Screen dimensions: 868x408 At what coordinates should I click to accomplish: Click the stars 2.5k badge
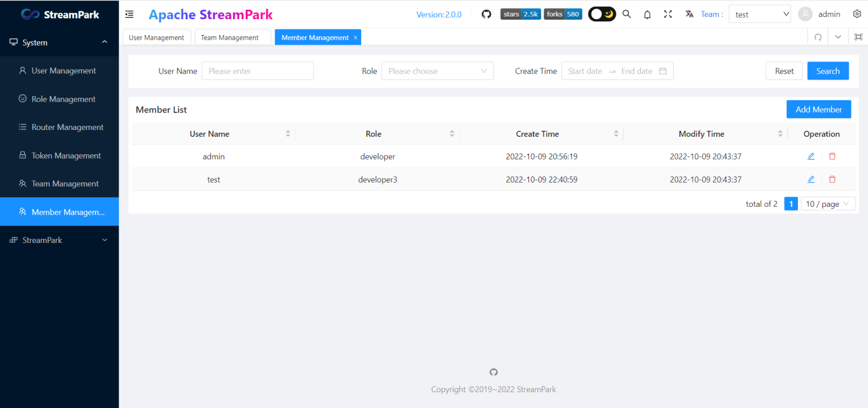(520, 14)
